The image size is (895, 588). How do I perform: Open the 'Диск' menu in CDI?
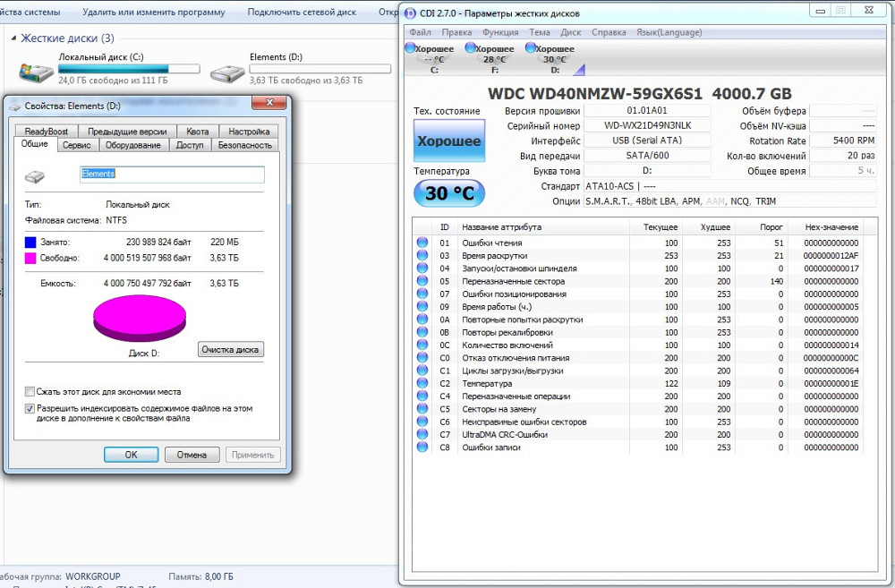click(x=570, y=32)
